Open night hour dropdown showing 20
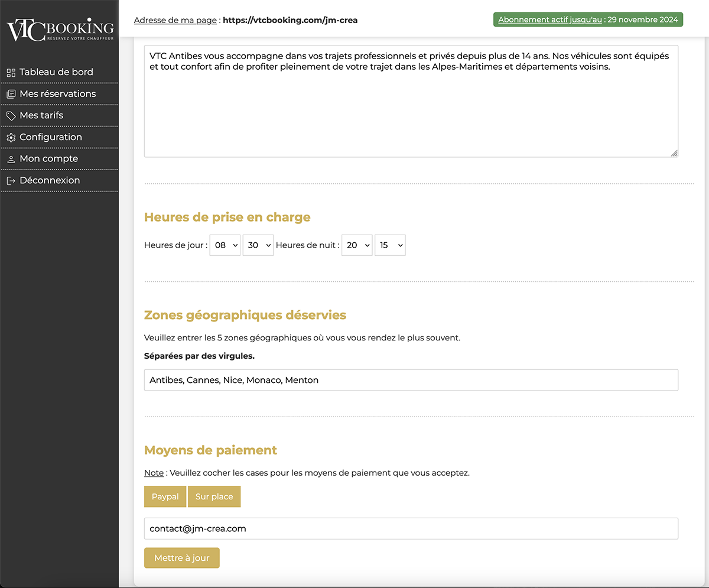709x588 pixels. point(357,245)
